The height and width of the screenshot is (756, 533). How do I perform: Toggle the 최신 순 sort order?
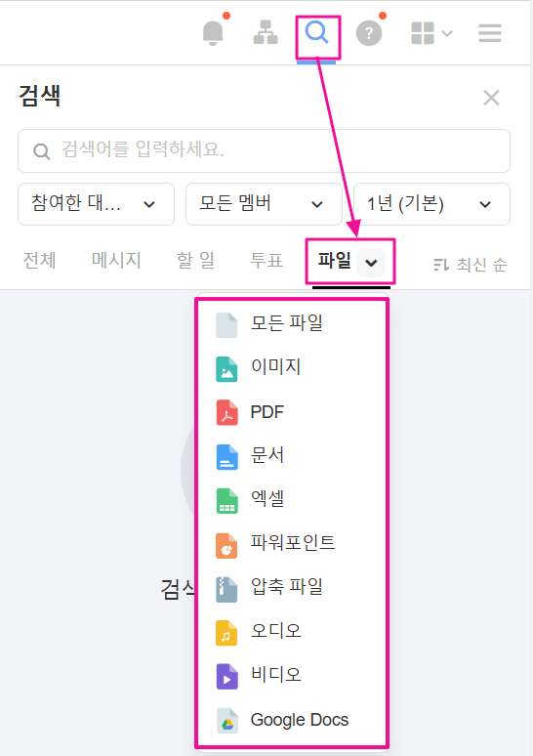[x=470, y=265]
